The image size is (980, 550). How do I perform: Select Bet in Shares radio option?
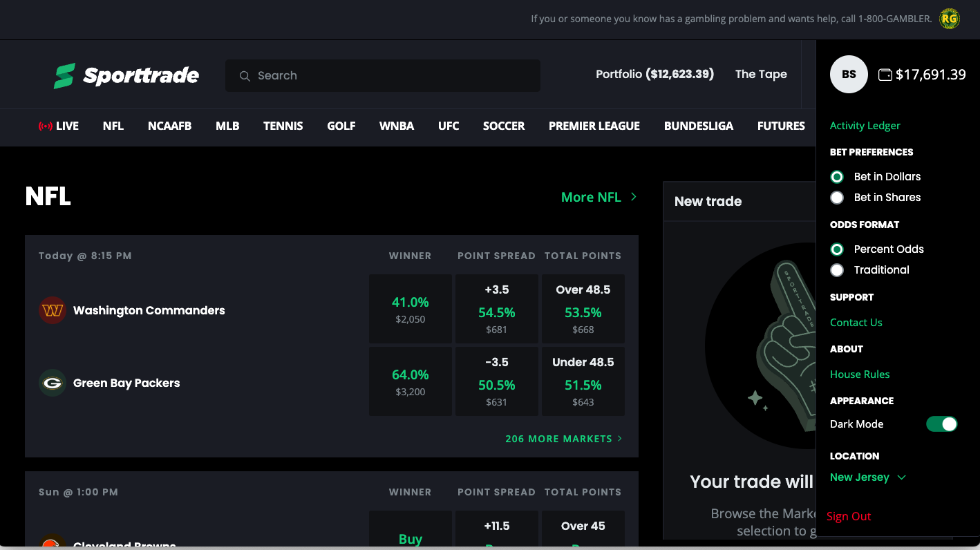pos(837,198)
